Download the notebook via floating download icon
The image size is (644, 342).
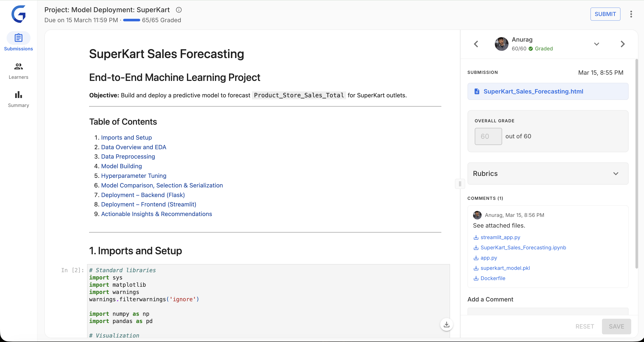tap(446, 324)
